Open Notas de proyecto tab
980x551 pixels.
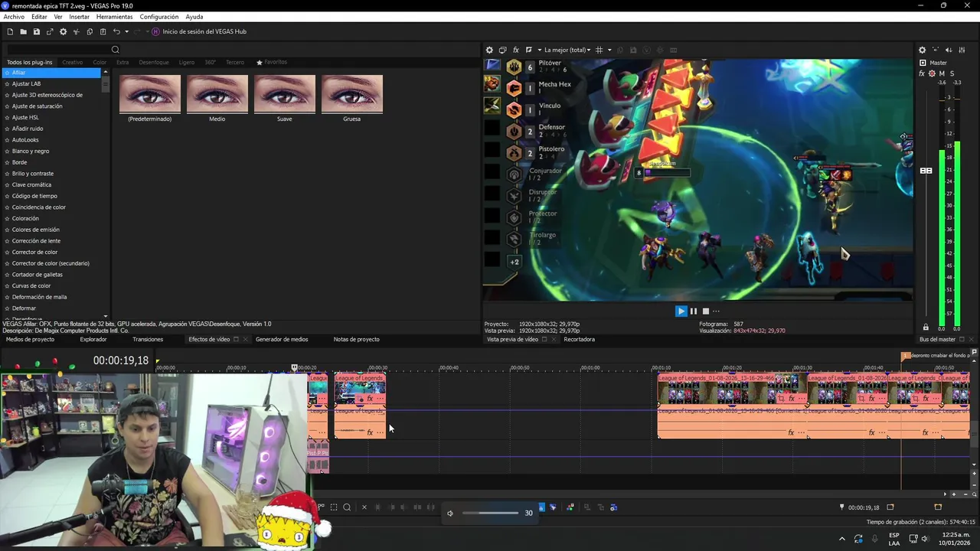click(357, 339)
